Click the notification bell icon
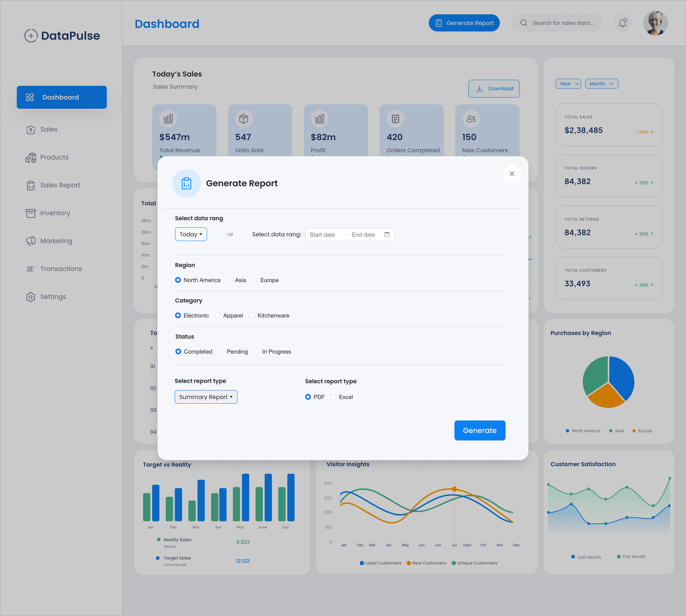This screenshot has width=686, height=616. click(622, 23)
